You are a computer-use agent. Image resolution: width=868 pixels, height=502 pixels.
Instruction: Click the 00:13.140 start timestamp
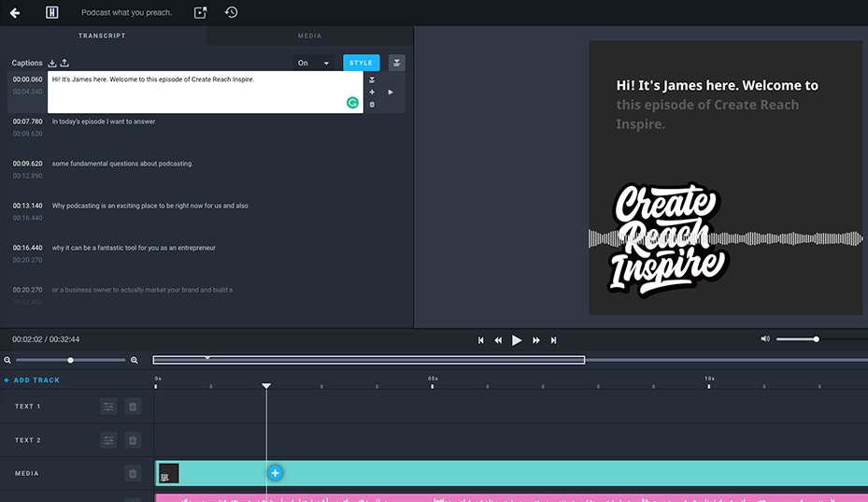point(28,206)
